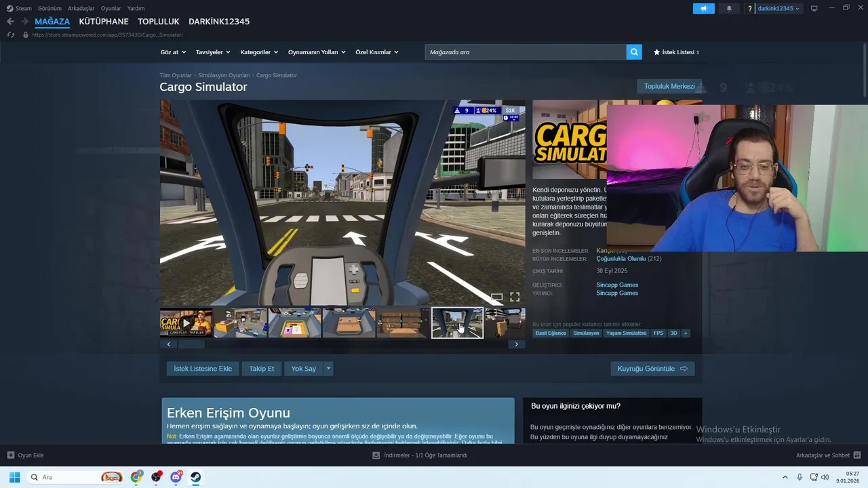Open Discord from the taskbar
Image resolution: width=868 pixels, height=488 pixels.
point(176,477)
